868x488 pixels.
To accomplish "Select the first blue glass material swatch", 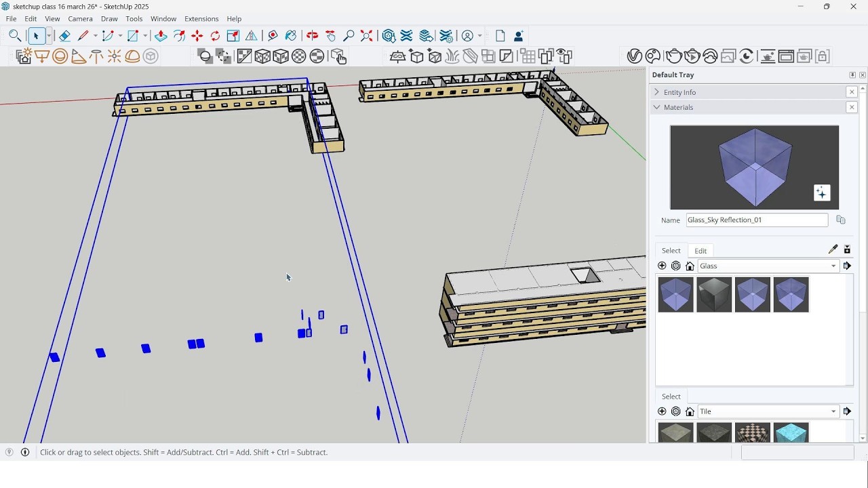I will click(676, 295).
